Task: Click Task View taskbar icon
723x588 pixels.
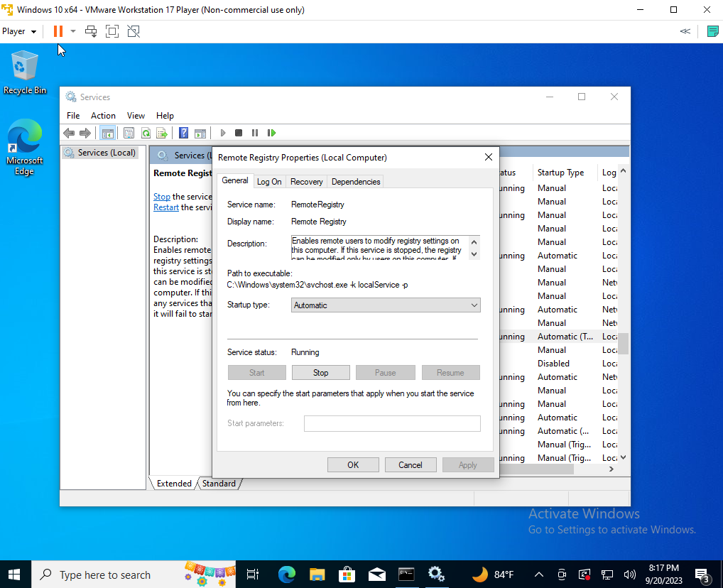Action: click(x=253, y=575)
